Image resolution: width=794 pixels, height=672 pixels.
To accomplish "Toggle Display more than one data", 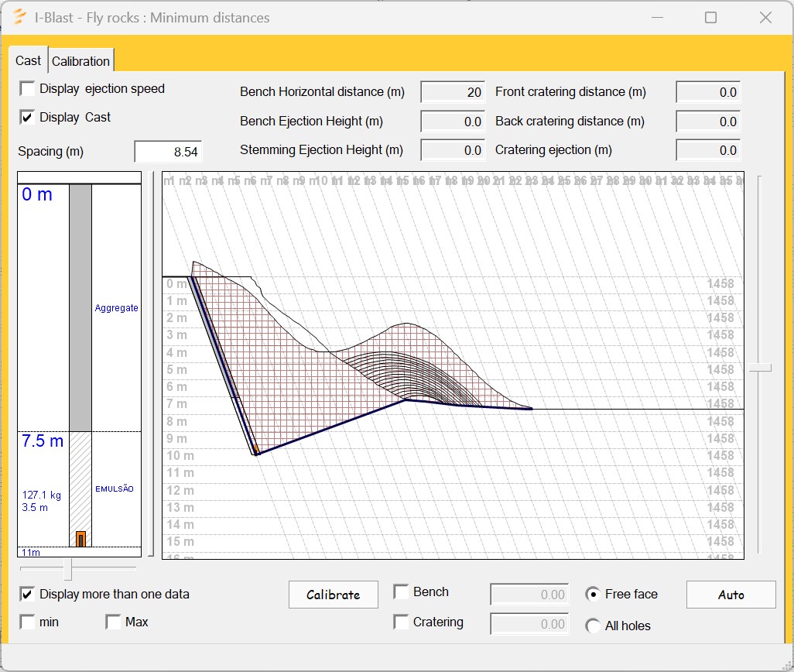I will click(x=28, y=594).
